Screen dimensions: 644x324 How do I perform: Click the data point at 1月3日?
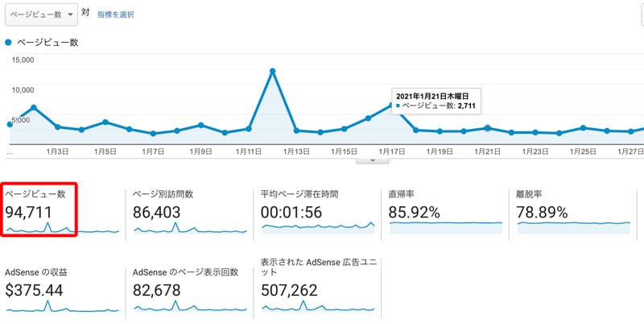click(x=57, y=127)
